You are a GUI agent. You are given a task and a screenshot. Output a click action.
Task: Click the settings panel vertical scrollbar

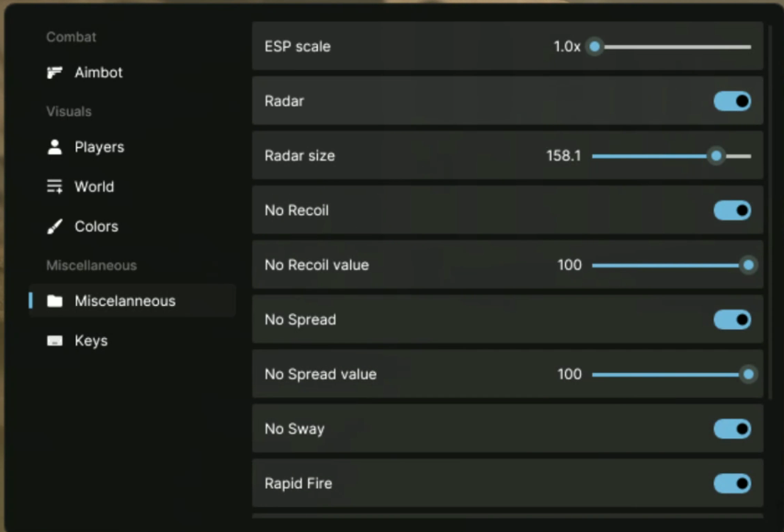[x=770, y=211]
